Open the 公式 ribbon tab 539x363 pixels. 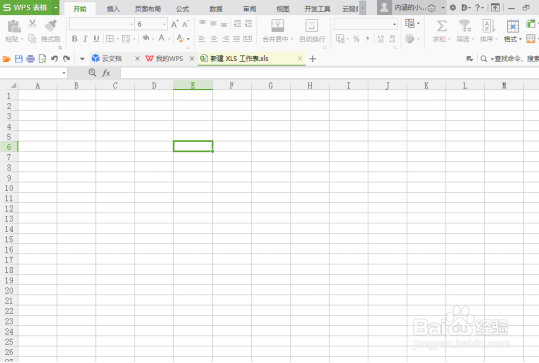tap(182, 9)
